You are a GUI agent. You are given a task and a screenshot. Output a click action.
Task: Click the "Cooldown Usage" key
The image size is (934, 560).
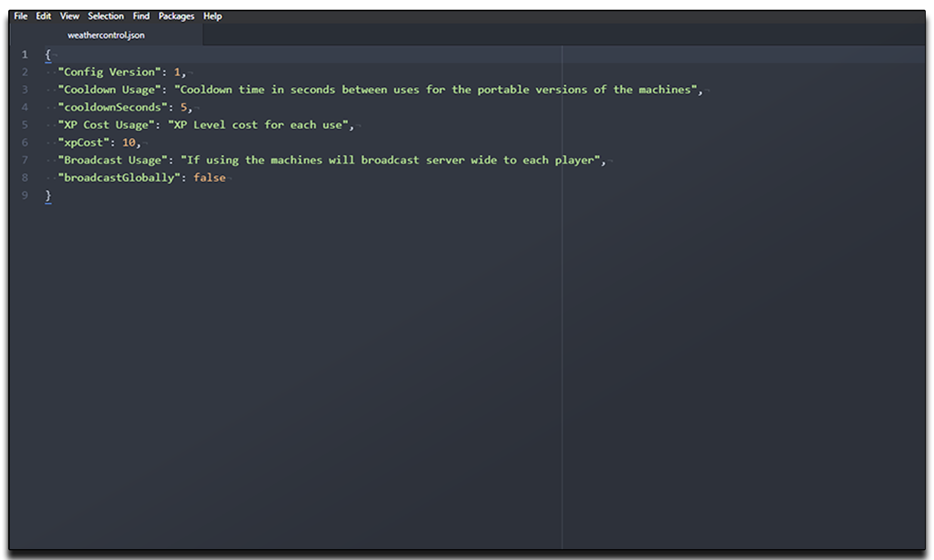pos(109,90)
